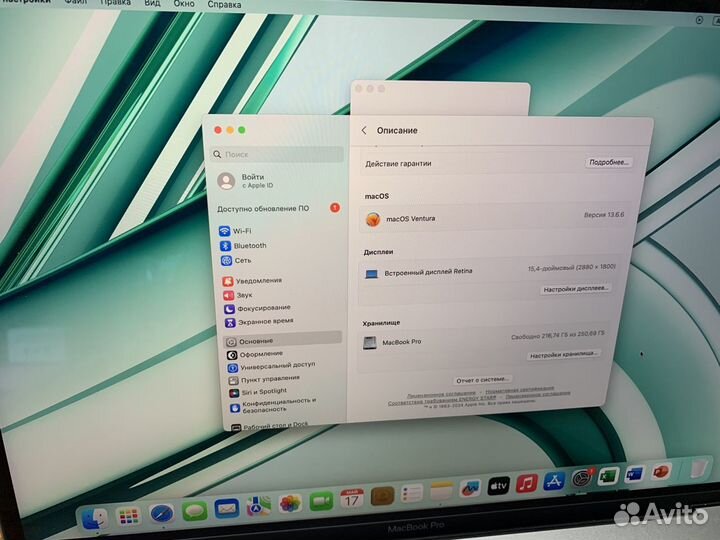Click the Отчет о системе... button

(482, 379)
